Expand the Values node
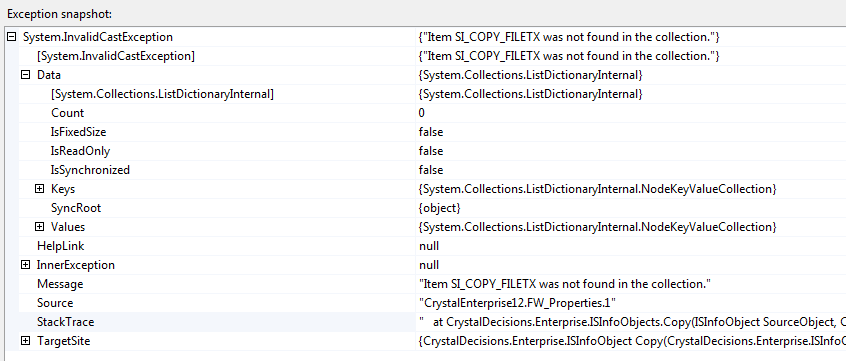The width and height of the screenshot is (846, 361). pyautogui.click(x=39, y=227)
